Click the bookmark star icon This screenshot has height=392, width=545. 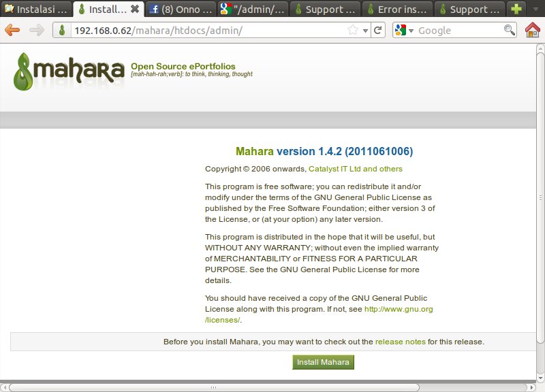353,30
